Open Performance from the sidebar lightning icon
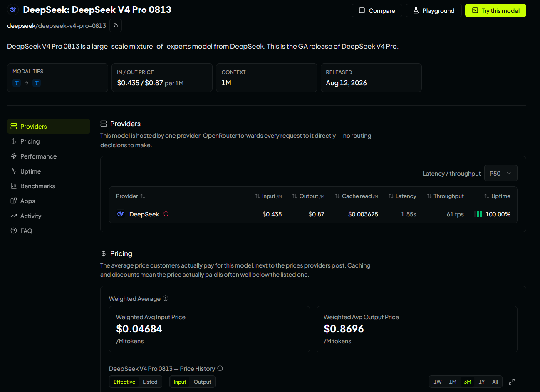 (14, 156)
